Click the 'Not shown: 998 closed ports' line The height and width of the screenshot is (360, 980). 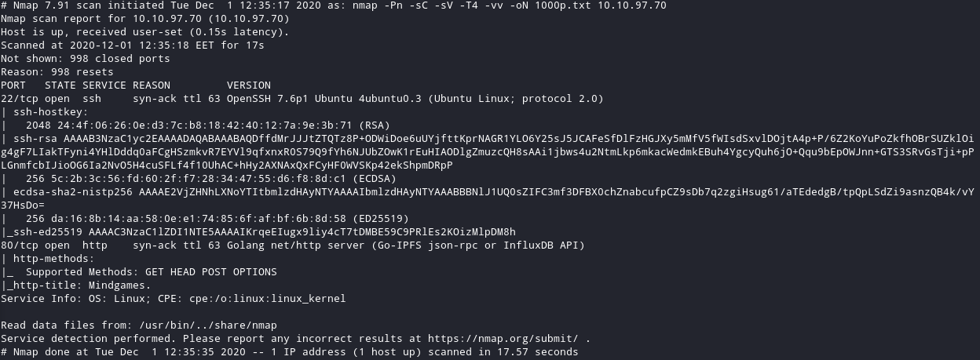coord(86,59)
